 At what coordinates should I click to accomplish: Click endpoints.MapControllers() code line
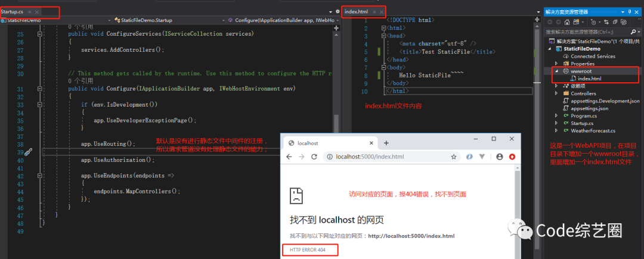[137, 191]
